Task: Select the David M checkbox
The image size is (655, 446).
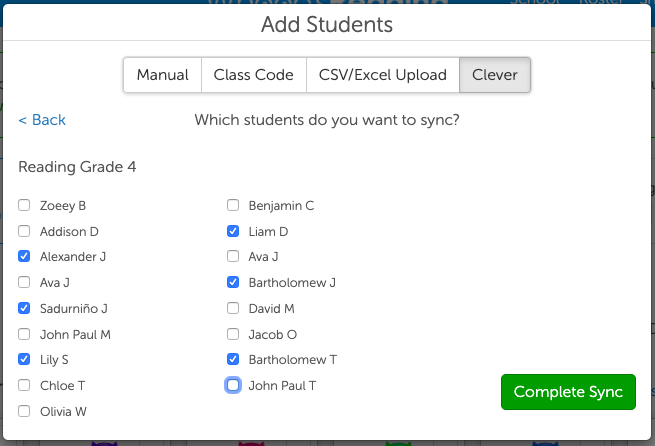Action: [233, 308]
